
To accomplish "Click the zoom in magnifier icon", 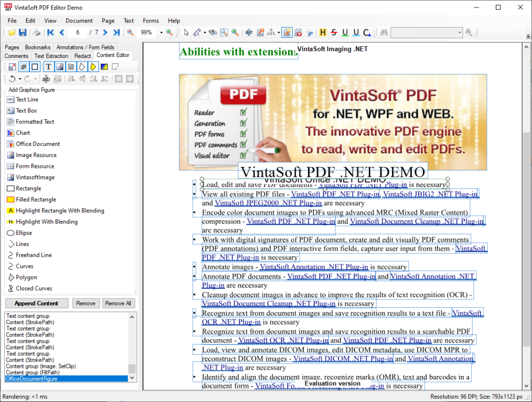I will click(x=170, y=32).
